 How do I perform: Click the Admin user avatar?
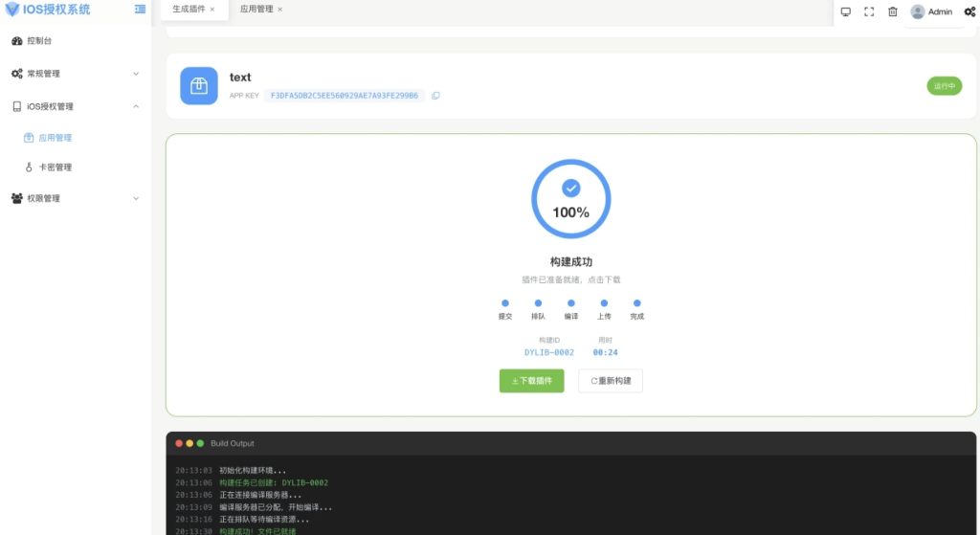[x=918, y=11]
